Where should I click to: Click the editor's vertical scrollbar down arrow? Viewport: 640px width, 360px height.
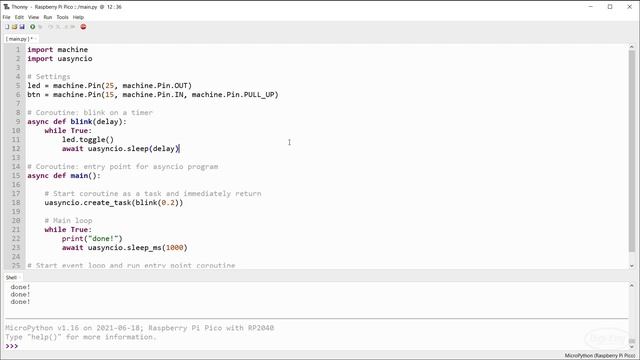pyautogui.click(x=632, y=266)
